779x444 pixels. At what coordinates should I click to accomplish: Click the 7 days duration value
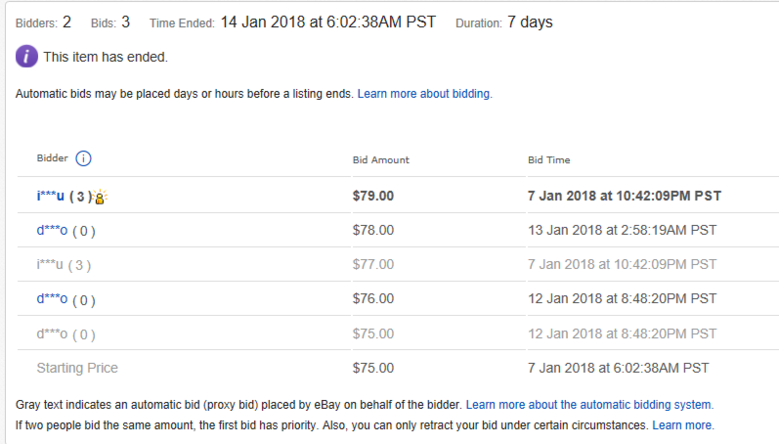[530, 22]
